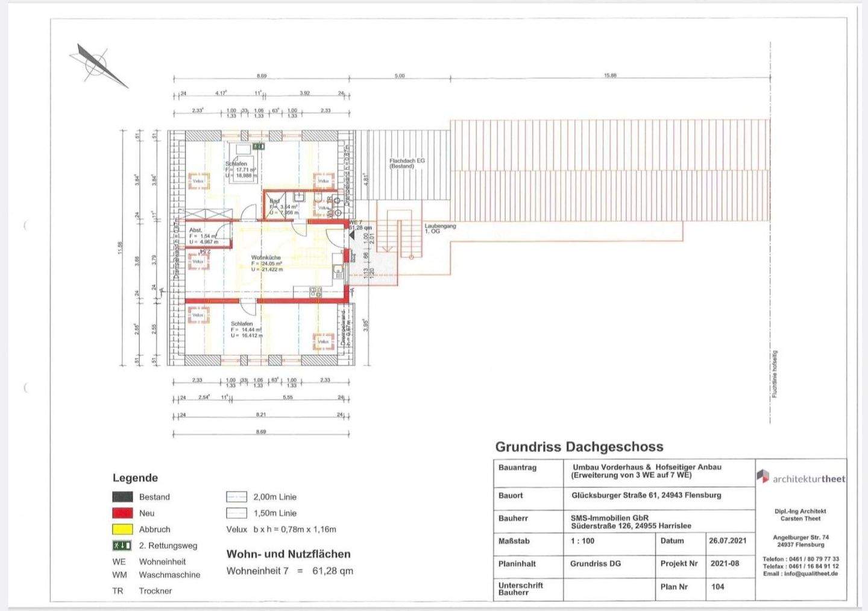Click the Wohneinheit 7 area text

(289, 571)
